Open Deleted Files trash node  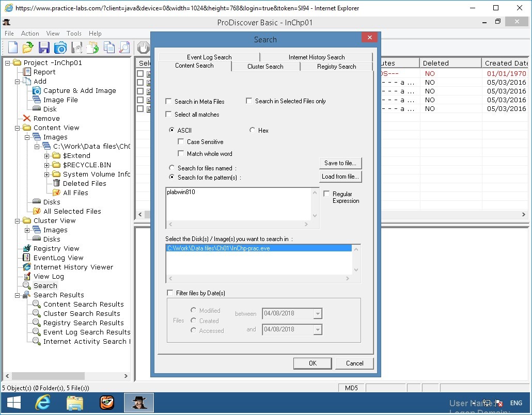(x=85, y=183)
